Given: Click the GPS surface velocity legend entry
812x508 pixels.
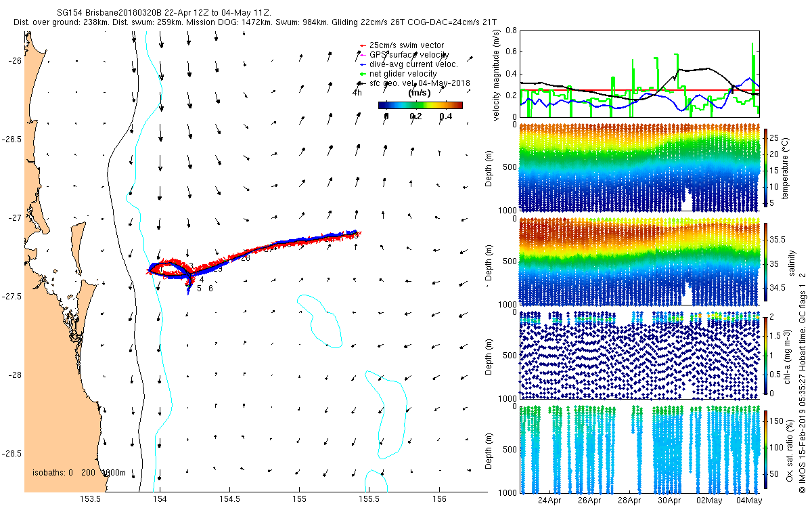Looking at the screenshot, I should coord(404,54).
